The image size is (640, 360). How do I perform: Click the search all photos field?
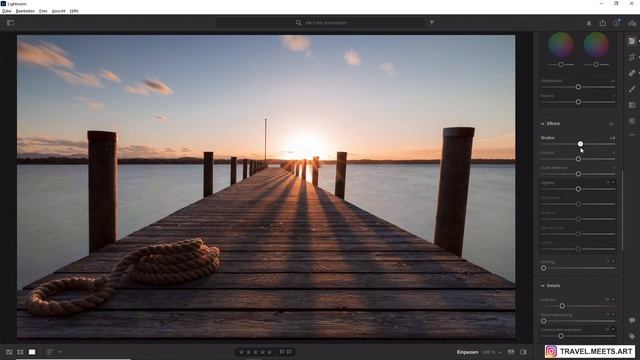(320, 23)
